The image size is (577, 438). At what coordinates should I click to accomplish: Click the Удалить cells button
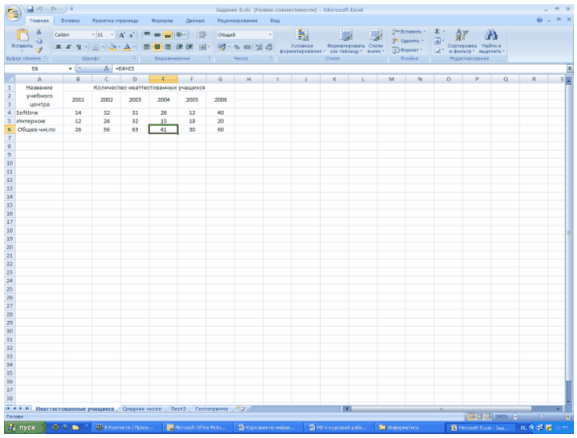(409, 41)
